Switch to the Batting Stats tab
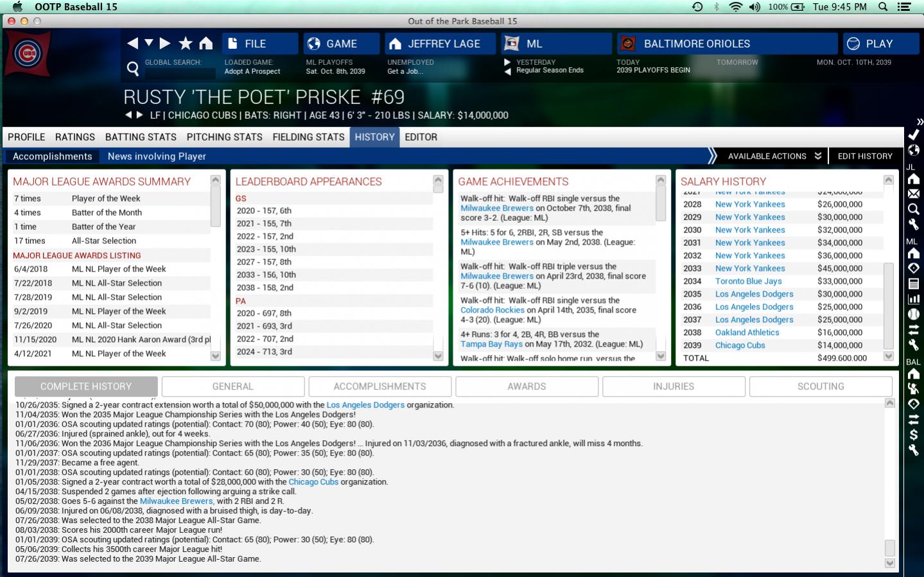The width and height of the screenshot is (924, 577). [x=141, y=137]
